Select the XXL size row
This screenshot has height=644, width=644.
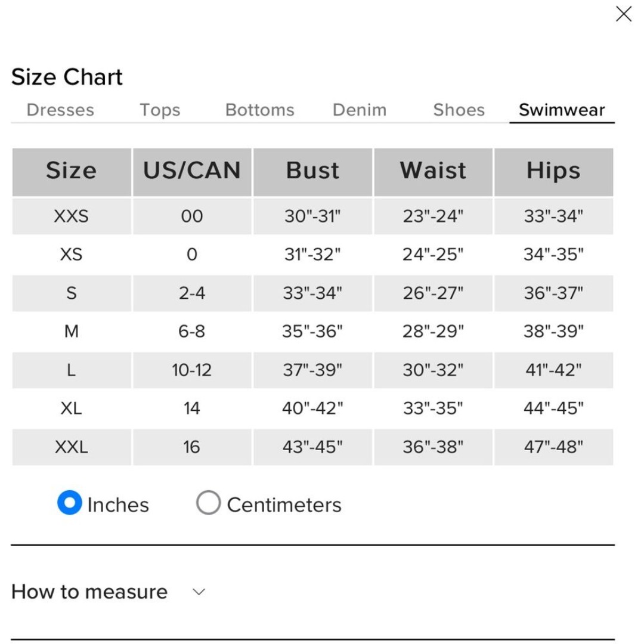[x=312, y=447]
